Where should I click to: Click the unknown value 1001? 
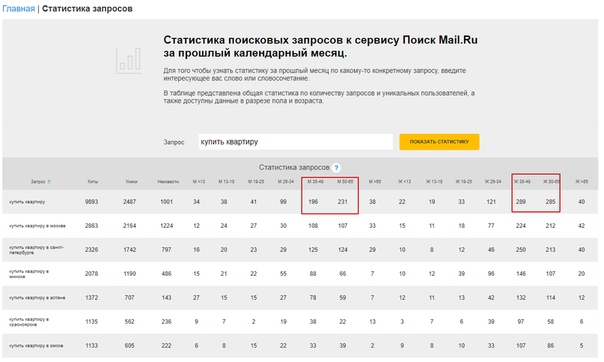(166, 202)
